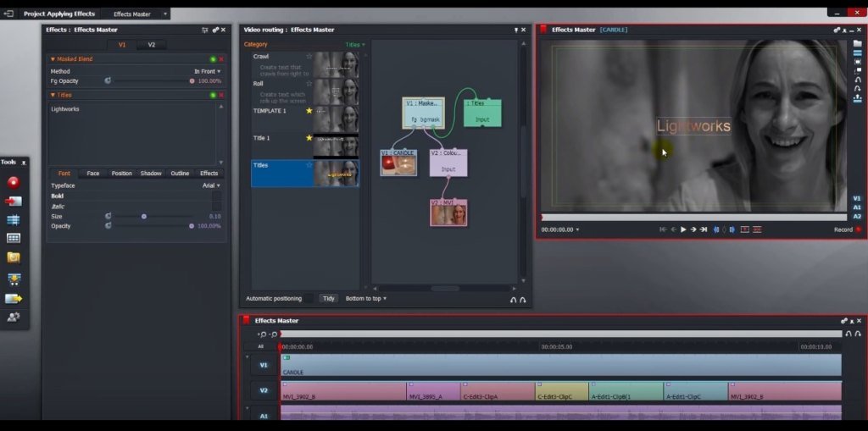Viewport: 868px width, 431px height.
Task: Toggle favorite star for Crawl effect
Action: pos(309,57)
